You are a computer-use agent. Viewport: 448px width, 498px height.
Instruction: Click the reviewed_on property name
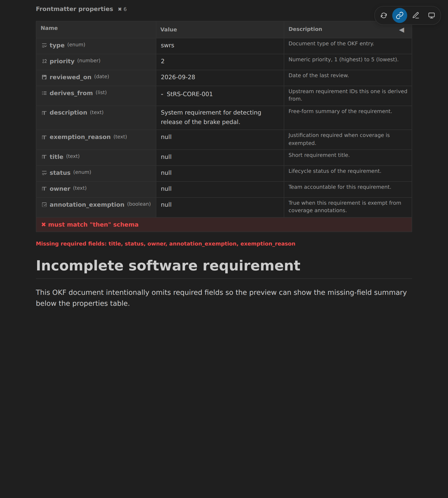tap(70, 77)
